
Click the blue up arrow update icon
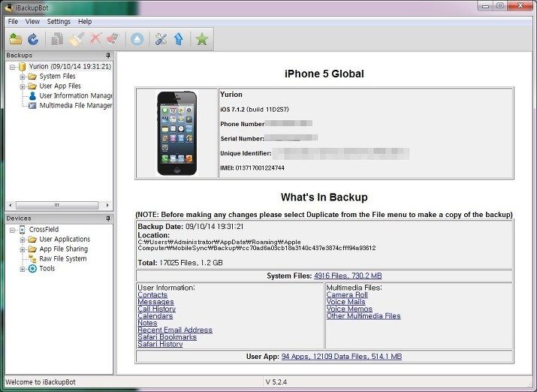coord(179,39)
